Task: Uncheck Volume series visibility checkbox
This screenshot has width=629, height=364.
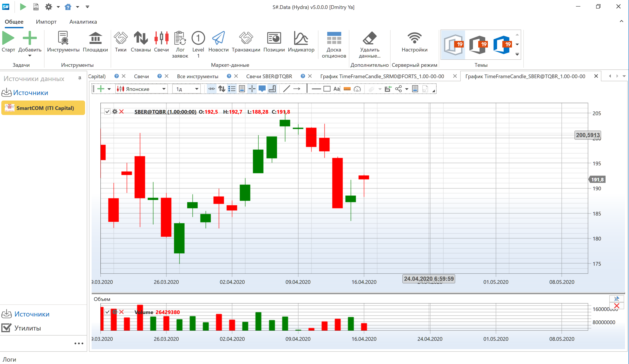Action: pyautogui.click(x=107, y=312)
